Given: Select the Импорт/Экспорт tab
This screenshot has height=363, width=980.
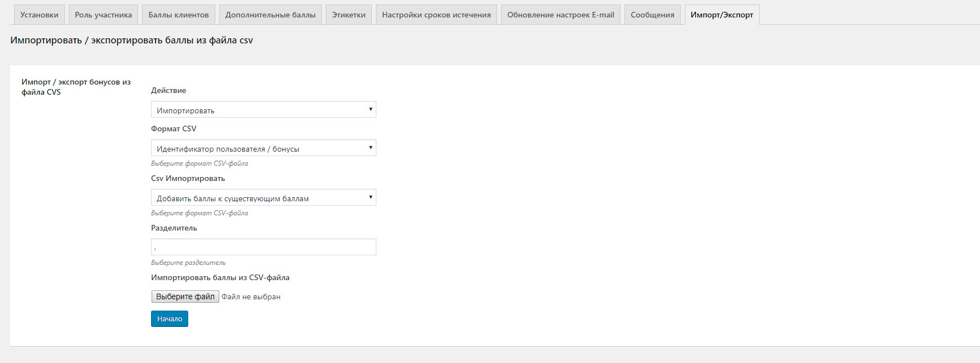Looking at the screenshot, I should click(721, 15).
